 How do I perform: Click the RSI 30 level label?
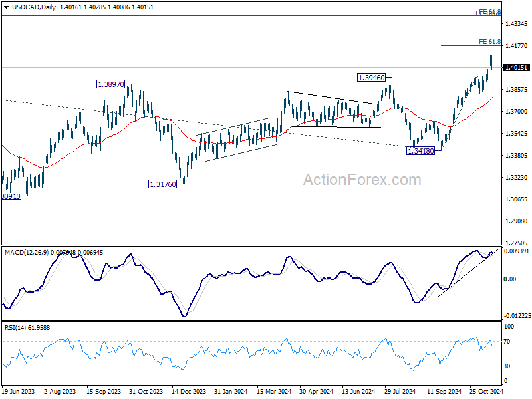coord(507,366)
